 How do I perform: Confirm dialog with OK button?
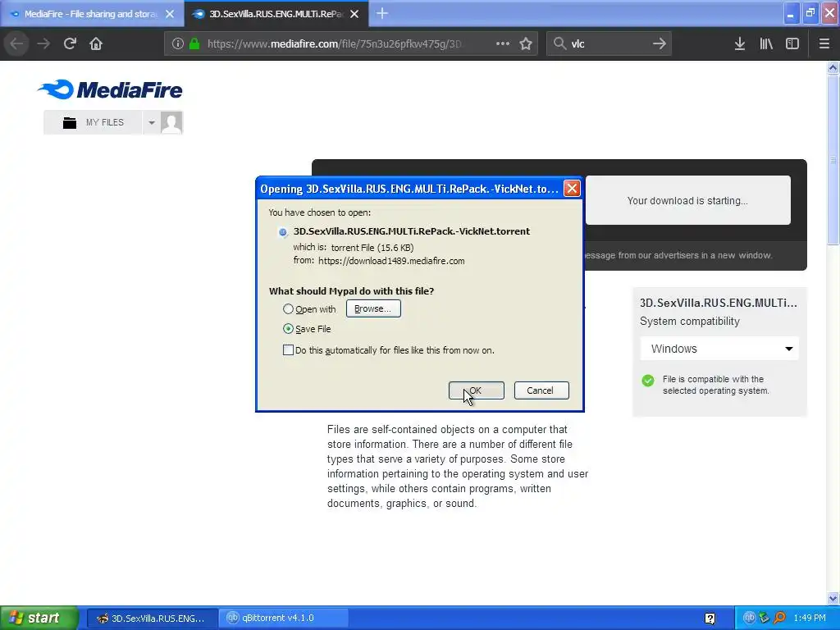(477, 390)
